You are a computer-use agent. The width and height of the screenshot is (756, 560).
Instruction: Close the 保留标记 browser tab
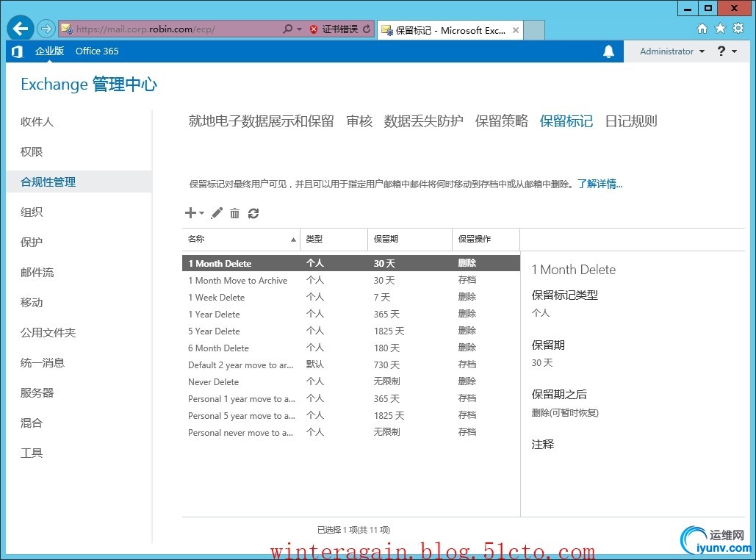click(516, 30)
